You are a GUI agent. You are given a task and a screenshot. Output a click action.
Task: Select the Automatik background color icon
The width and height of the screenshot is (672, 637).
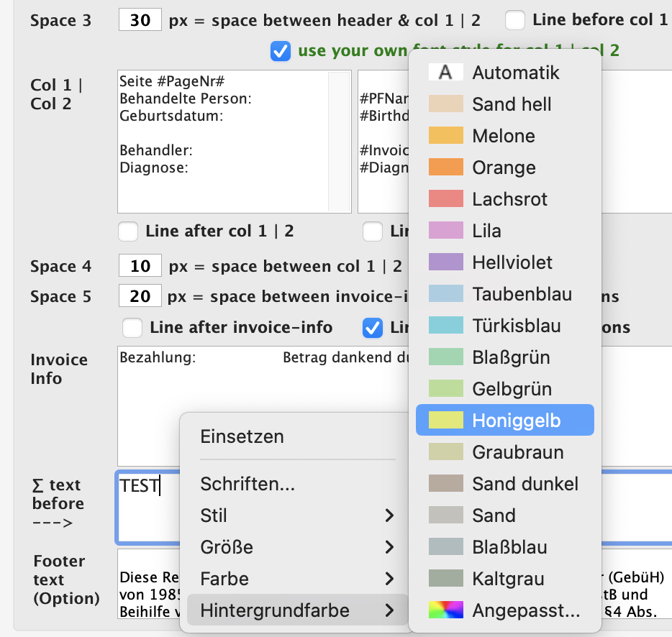pos(445,73)
